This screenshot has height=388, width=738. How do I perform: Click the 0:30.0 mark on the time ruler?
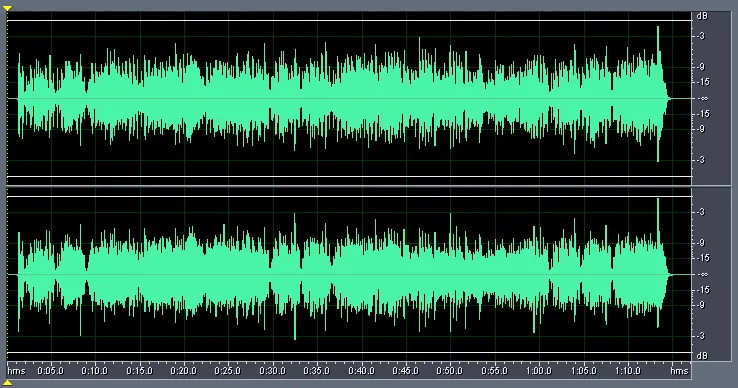pos(273,371)
